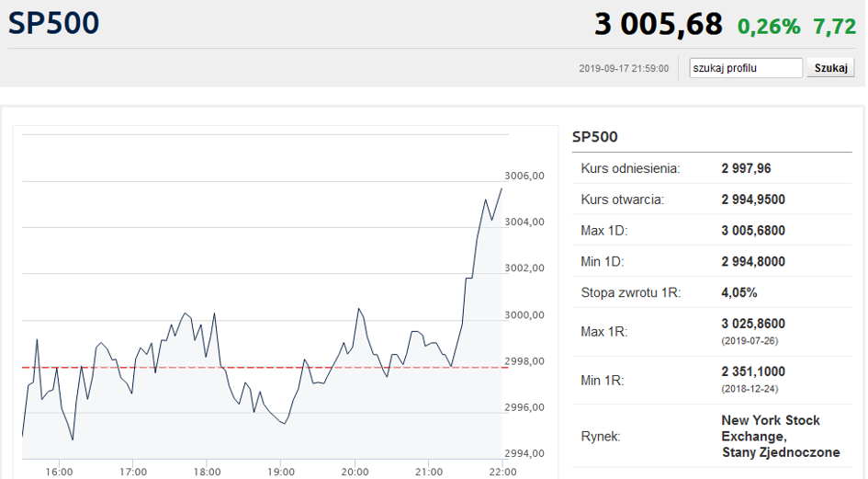This screenshot has height=479, width=868.
Task: Click the 2998,00 y-axis label
Action: tap(524, 361)
